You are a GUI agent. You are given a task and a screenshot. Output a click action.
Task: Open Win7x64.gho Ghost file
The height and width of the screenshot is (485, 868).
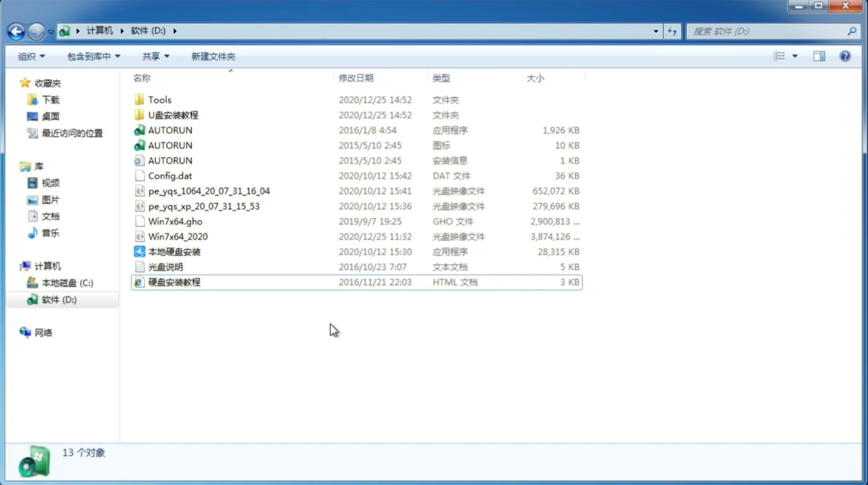175,221
